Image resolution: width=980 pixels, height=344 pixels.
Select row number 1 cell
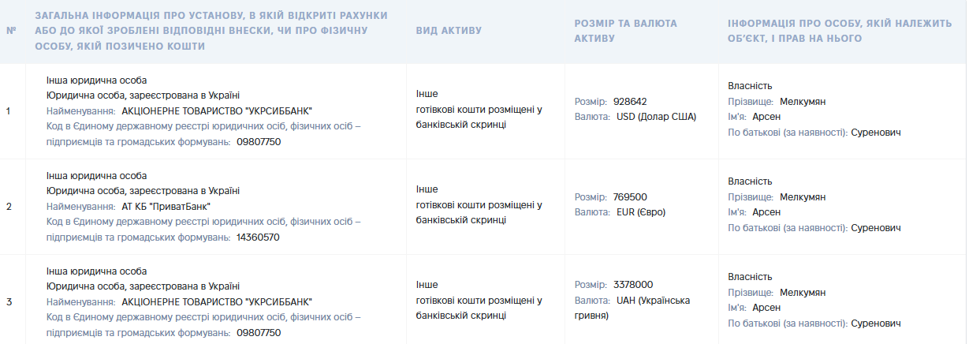pos(8,111)
